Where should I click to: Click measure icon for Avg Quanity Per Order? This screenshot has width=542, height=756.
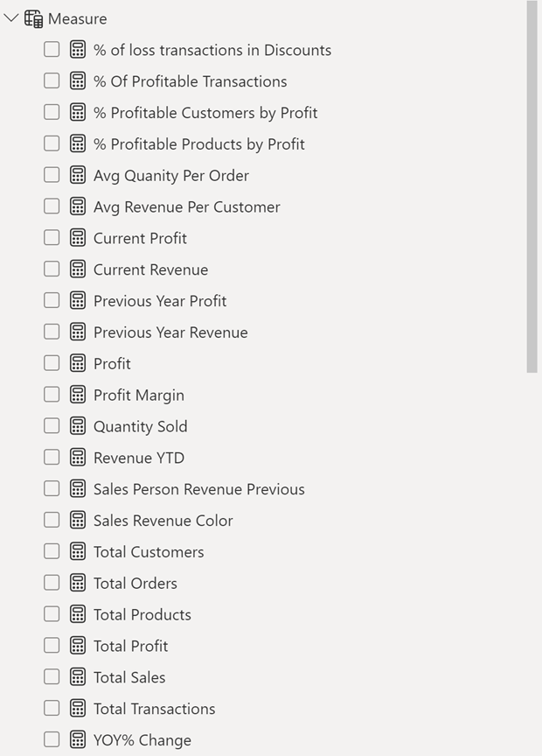pyautogui.click(x=78, y=175)
